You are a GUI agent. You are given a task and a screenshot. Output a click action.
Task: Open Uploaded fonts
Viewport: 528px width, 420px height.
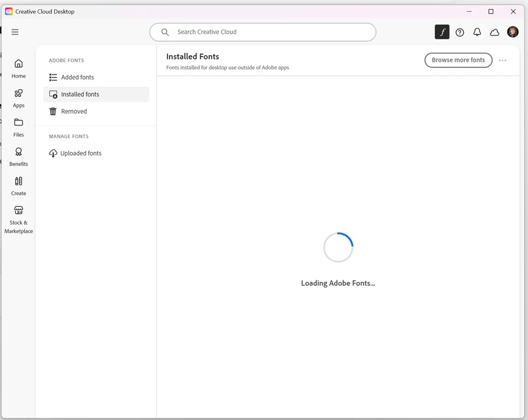pyautogui.click(x=96, y=154)
